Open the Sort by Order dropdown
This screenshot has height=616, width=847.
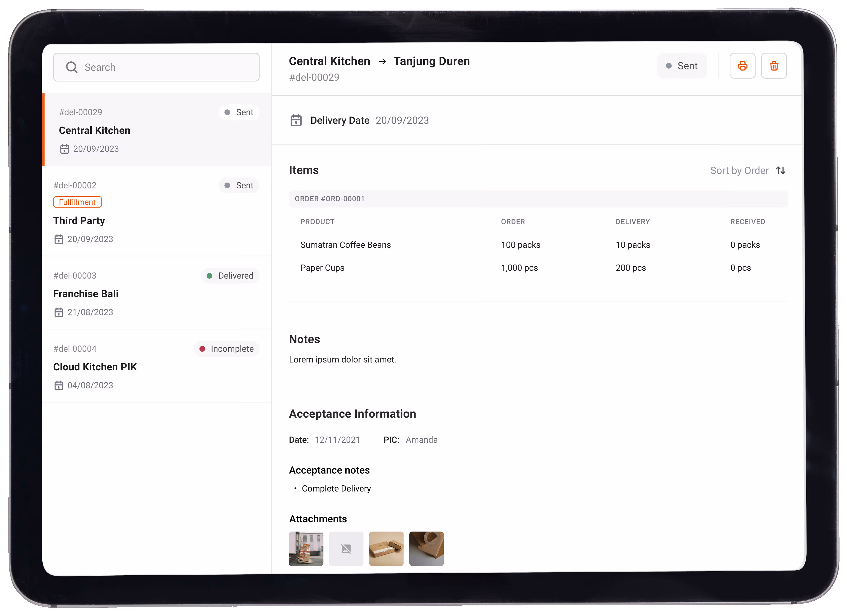(739, 170)
